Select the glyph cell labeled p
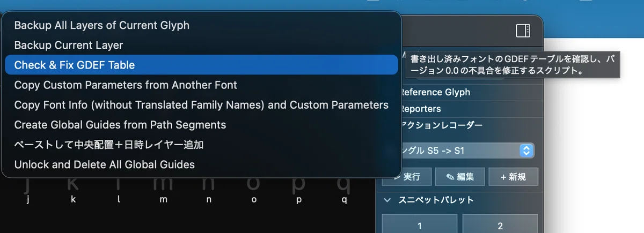644x233 pixels. point(299,190)
